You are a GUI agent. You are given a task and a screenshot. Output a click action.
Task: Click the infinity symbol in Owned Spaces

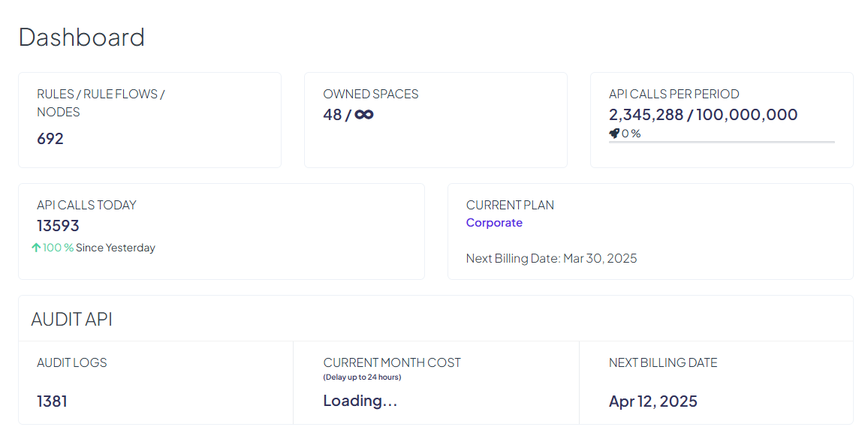[x=364, y=115]
